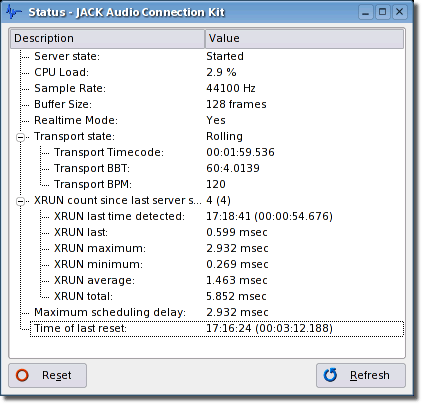Viewport: 422px width, 404px height.
Task: Click the '4 (4)' XRUN count value
Action: pyautogui.click(x=218, y=200)
